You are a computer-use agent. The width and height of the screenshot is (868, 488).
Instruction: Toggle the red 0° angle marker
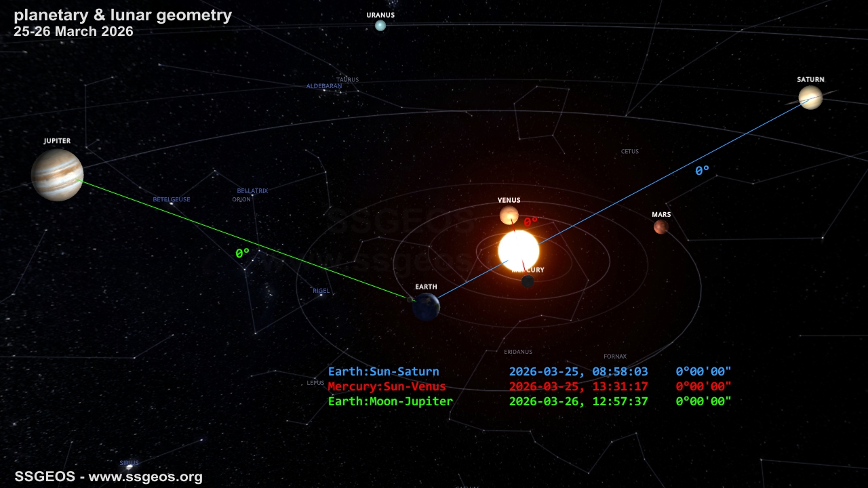[x=530, y=221]
